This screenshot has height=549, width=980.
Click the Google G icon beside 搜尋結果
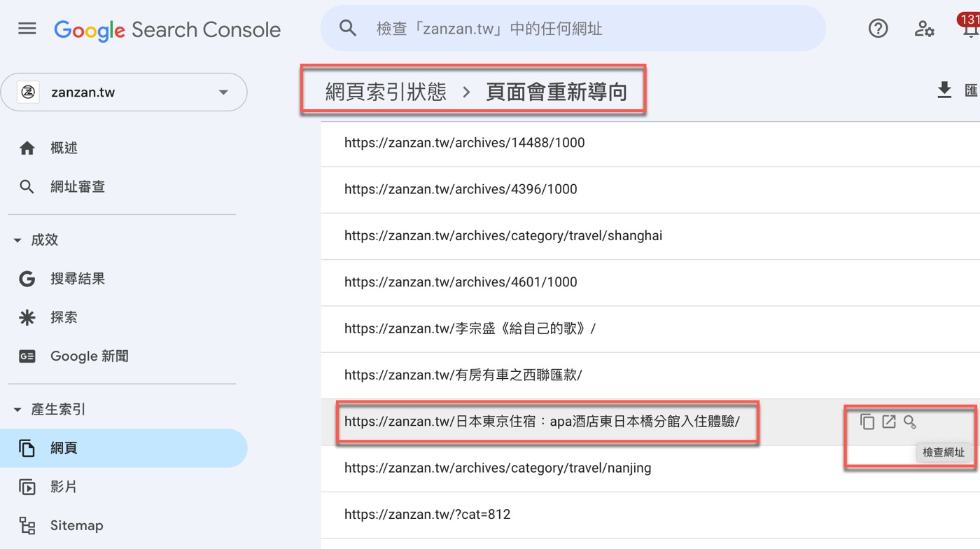[x=27, y=279]
